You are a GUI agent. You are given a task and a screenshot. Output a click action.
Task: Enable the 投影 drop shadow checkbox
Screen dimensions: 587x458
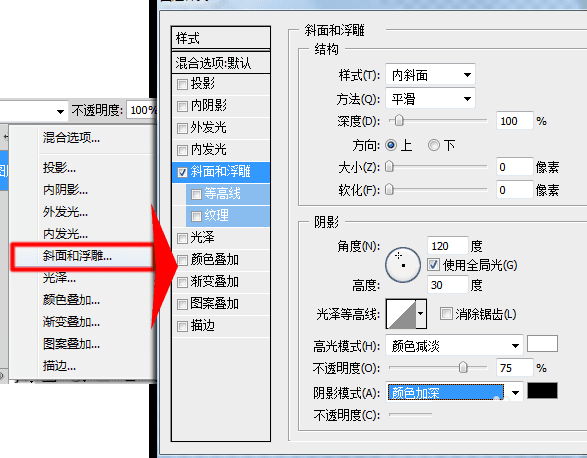[x=182, y=84]
